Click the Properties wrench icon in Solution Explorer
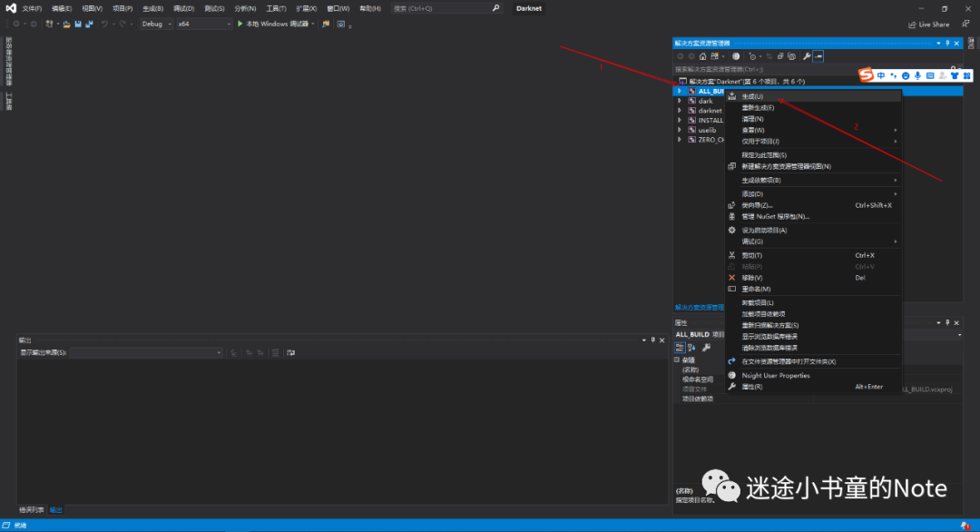The width and height of the screenshot is (980, 532). pyautogui.click(x=807, y=56)
